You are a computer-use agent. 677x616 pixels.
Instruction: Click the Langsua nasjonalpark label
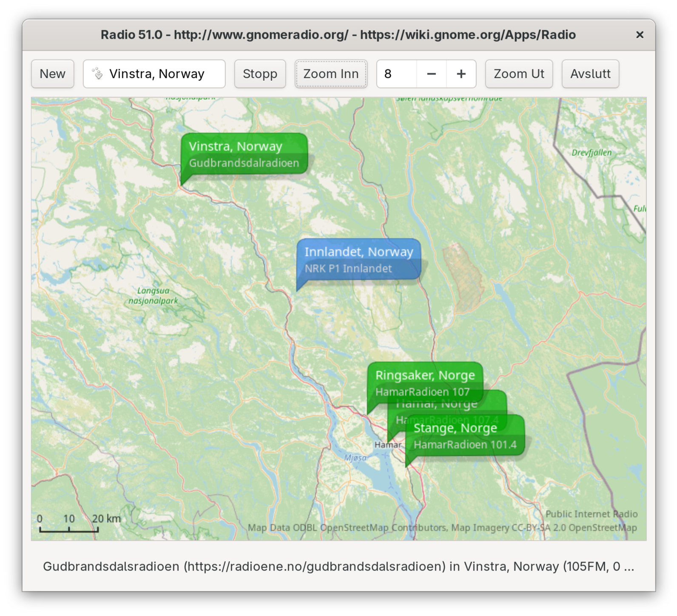(x=154, y=296)
